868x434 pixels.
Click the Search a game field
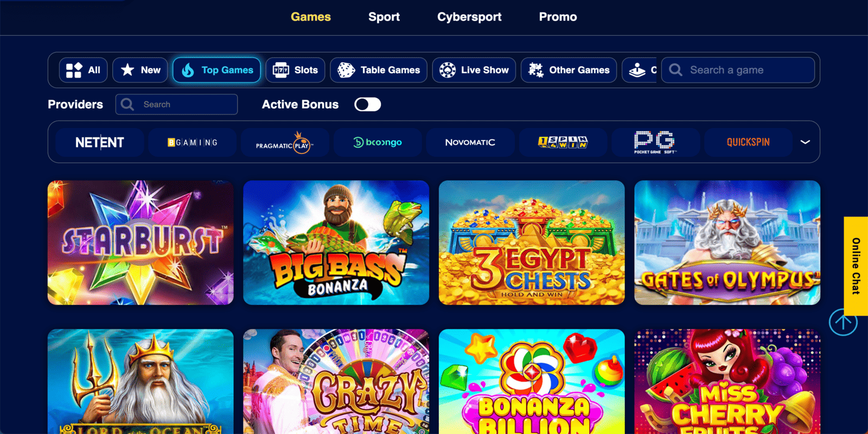[x=738, y=70]
